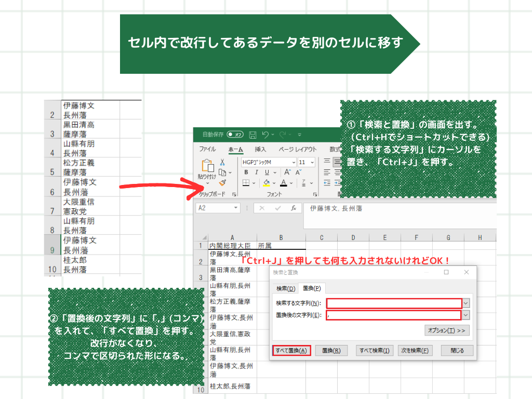Click the Undo arrow icon
Image resolution: width=532 pixels, height=399 pixels.
[x=266, y=135]
